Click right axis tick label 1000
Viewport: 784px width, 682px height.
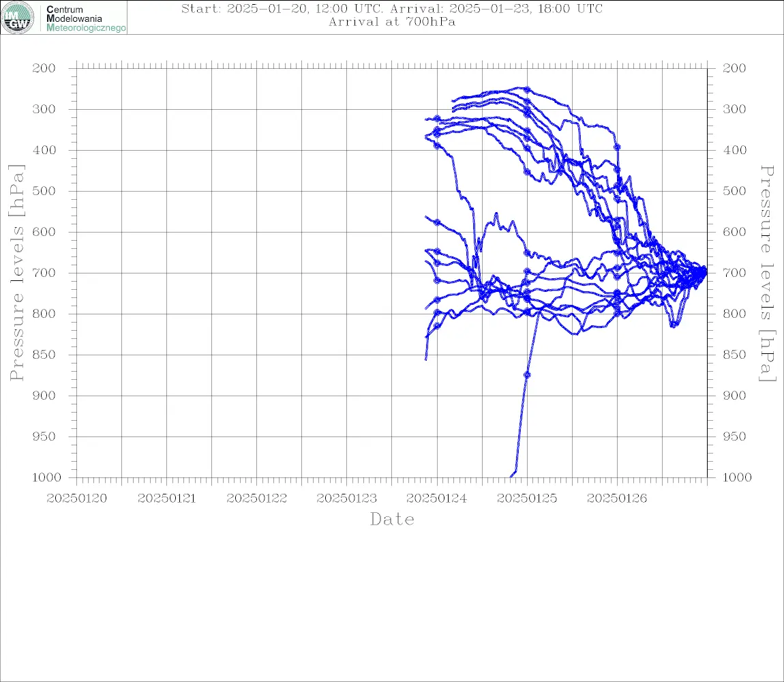point(737,477)
